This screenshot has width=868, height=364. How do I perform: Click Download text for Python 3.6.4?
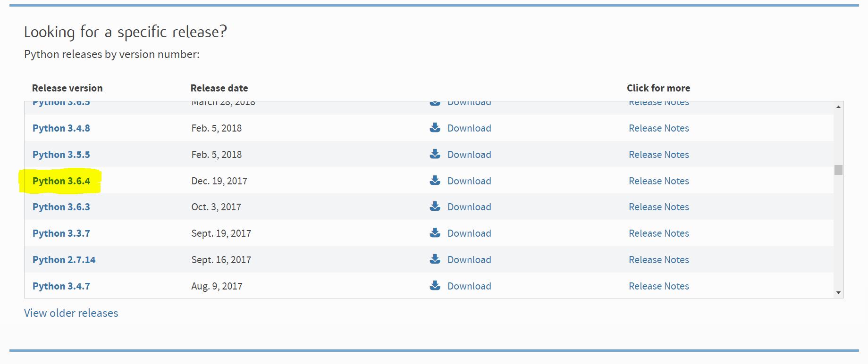click(x=469, y=181)
